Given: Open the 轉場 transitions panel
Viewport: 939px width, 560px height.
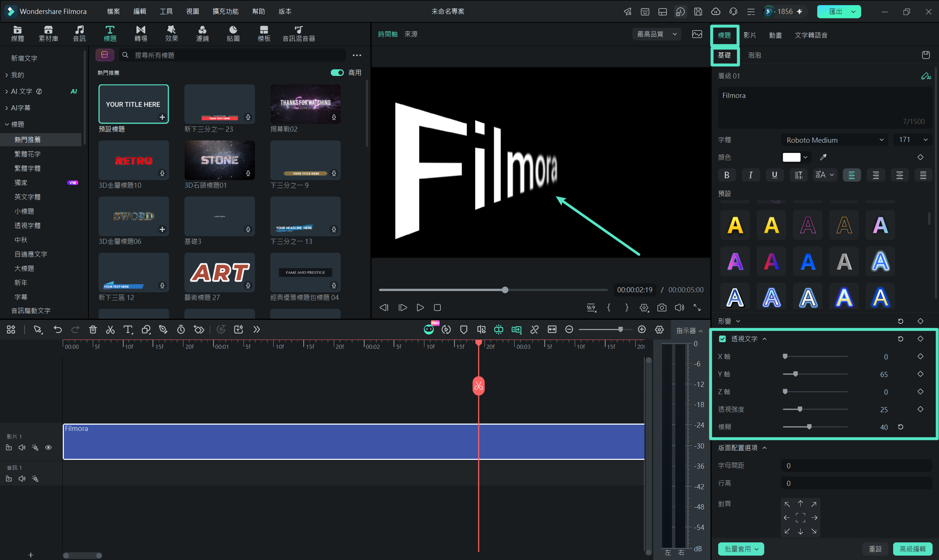Looking at the screenshot, I should tap(141, 34).
